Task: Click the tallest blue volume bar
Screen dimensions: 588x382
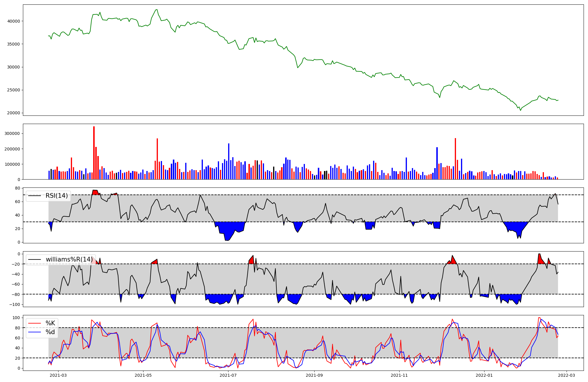Action: point(229,161)
